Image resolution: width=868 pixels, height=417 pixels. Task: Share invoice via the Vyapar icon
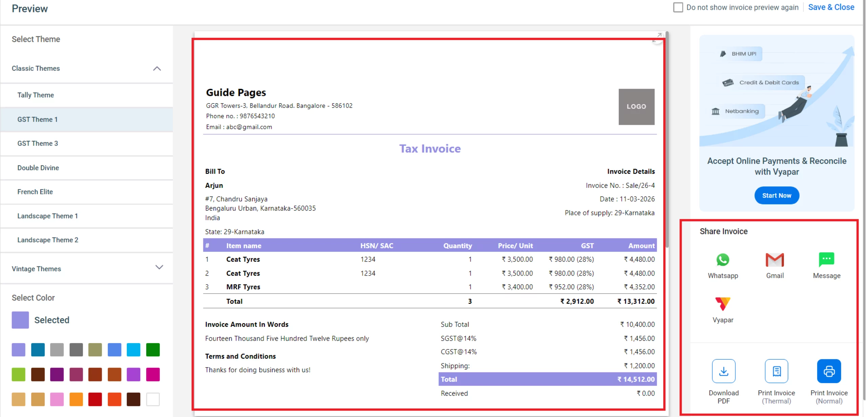tap(723, 304)
